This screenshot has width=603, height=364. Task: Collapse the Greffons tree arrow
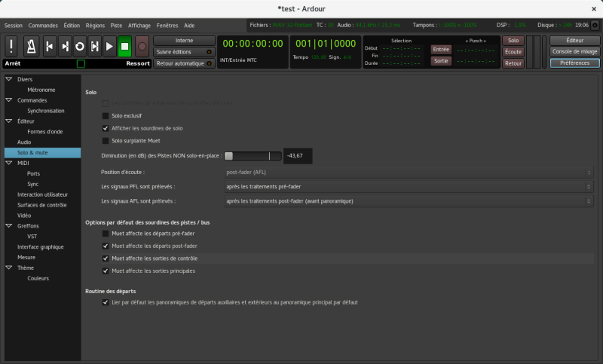tap(9, 225)
